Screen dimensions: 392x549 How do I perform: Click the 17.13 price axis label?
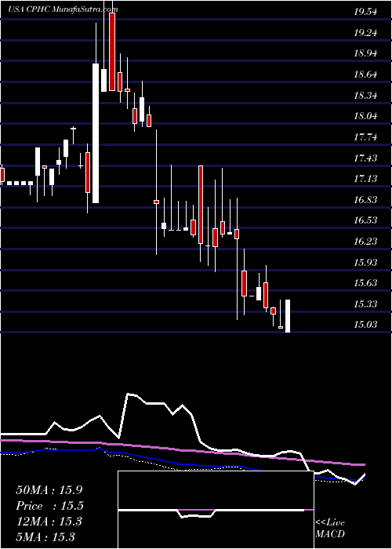click(x=365, y=179)
